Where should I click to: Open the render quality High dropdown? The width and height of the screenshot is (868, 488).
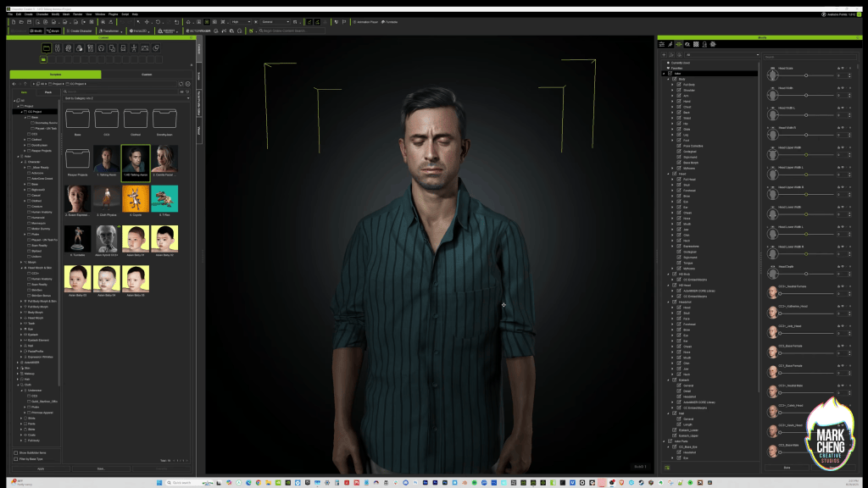click(x=241, y=22)
